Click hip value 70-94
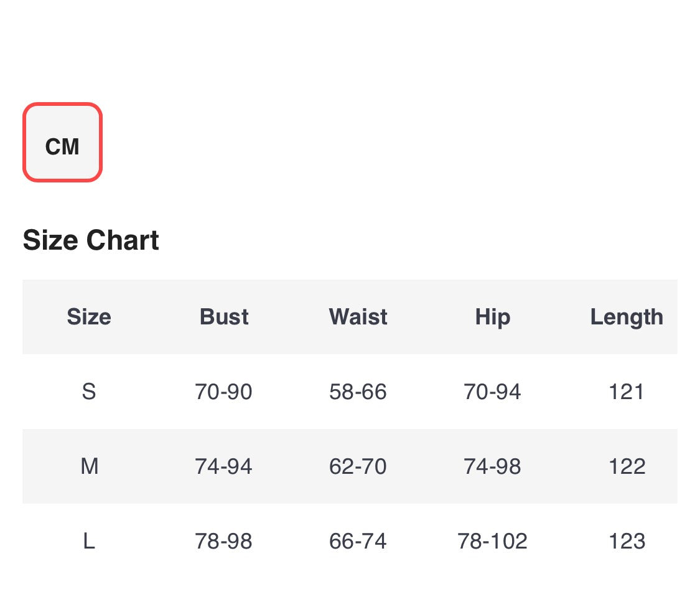 pyautogui.click(x=492, y=392)
